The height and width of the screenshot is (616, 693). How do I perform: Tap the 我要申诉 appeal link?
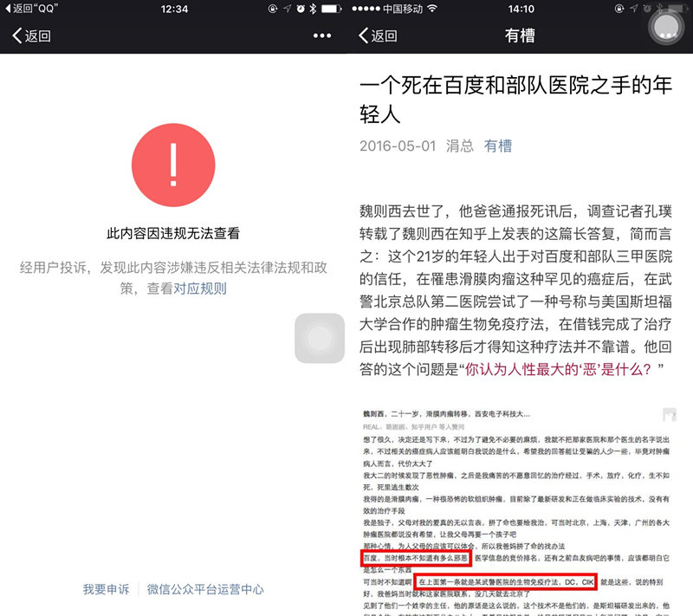[106, 589]
